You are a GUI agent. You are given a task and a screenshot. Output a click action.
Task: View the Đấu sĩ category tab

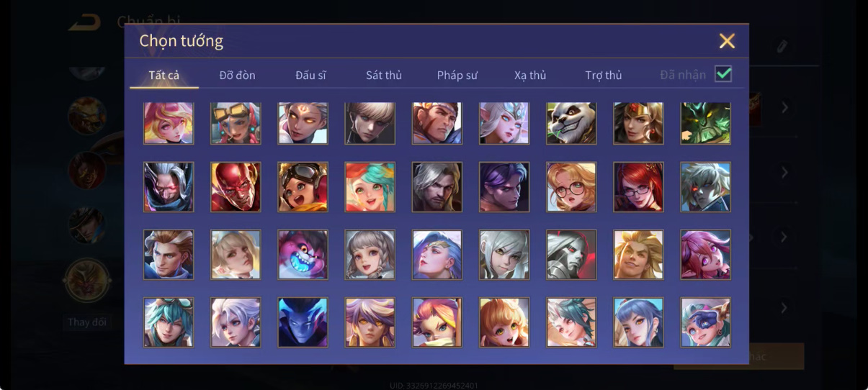(x=310, y=75)
